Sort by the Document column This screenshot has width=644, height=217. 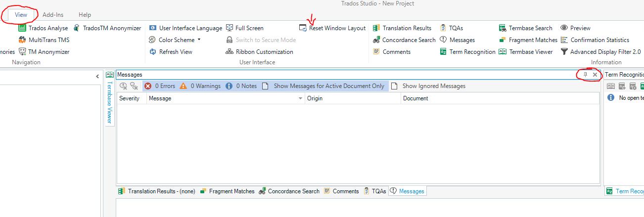pyautogui.click(x=500, y=98)
